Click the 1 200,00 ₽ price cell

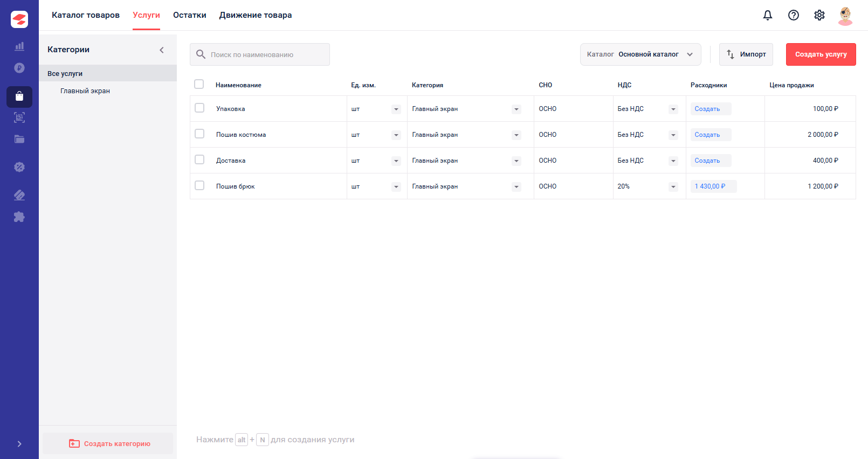point(810,186)
